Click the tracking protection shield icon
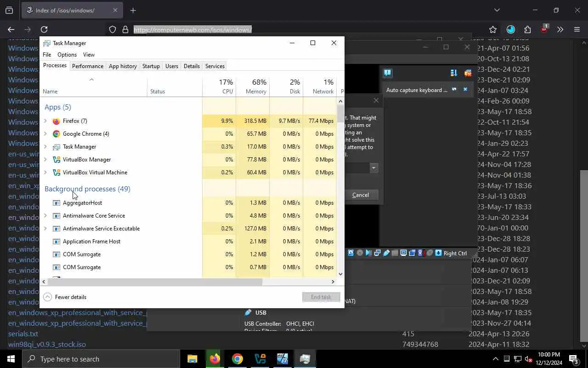The image size is (588, 368). (113, 29)
